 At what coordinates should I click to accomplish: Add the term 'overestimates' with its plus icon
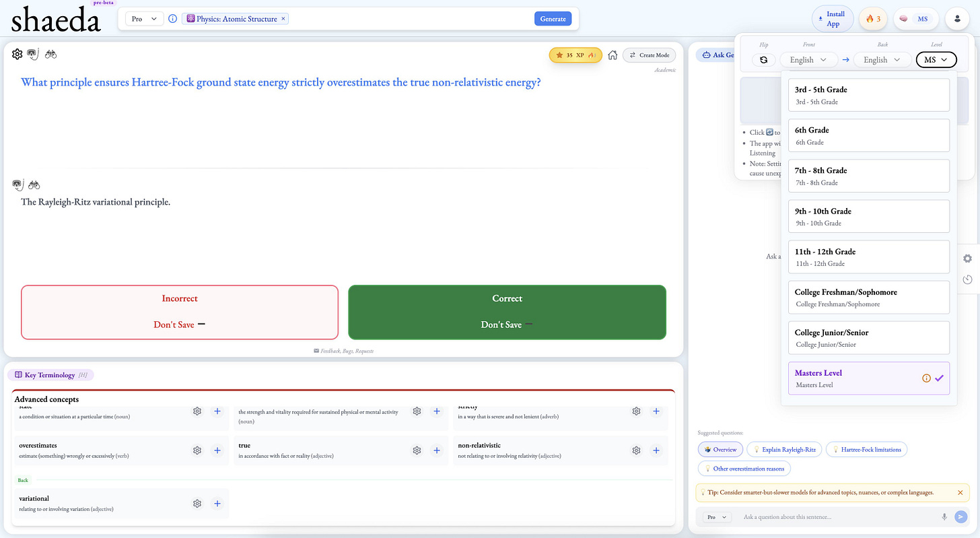[217, 450]
